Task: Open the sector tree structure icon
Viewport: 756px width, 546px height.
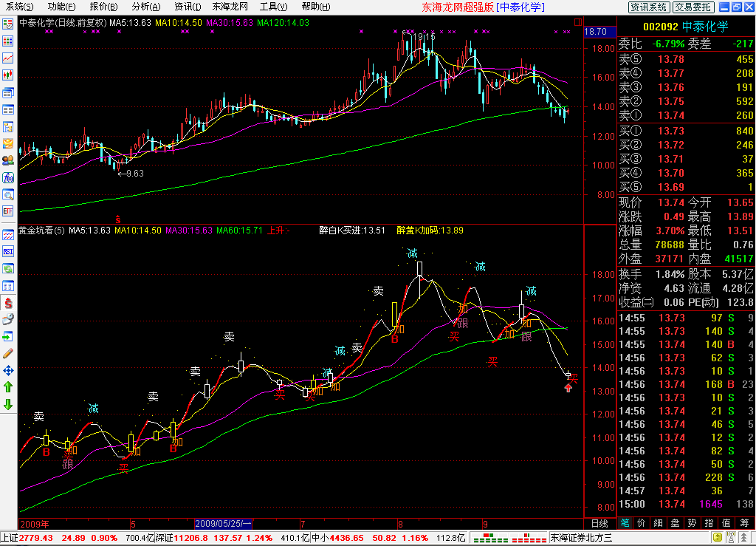Action: coord(7,127)
